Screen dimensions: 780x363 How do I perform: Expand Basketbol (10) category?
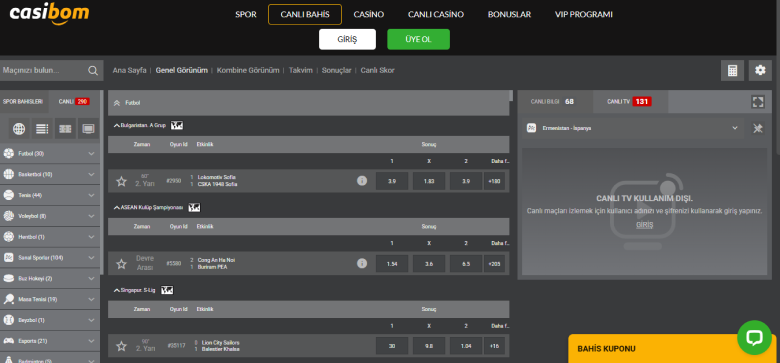click(50, 175)
